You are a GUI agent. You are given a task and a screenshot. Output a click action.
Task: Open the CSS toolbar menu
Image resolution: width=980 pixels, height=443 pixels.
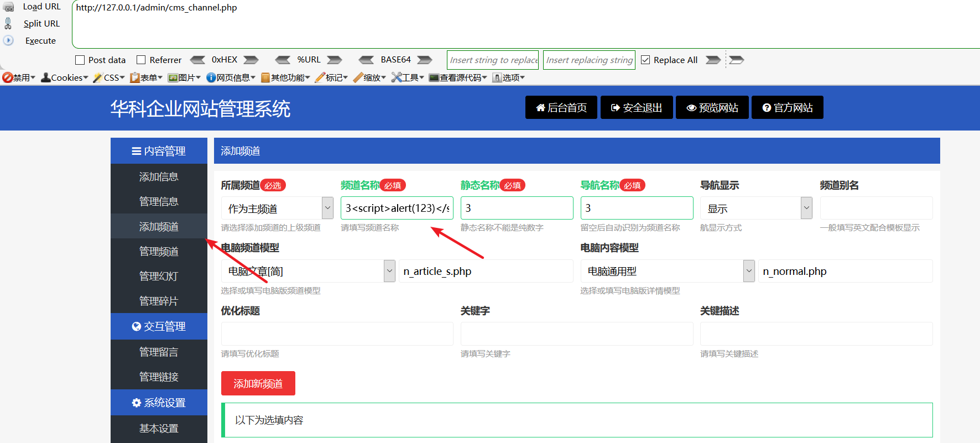click(x=109, y=77)
